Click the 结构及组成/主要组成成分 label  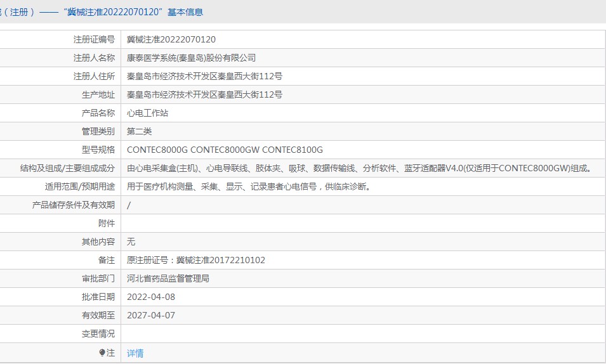[68, 168]
